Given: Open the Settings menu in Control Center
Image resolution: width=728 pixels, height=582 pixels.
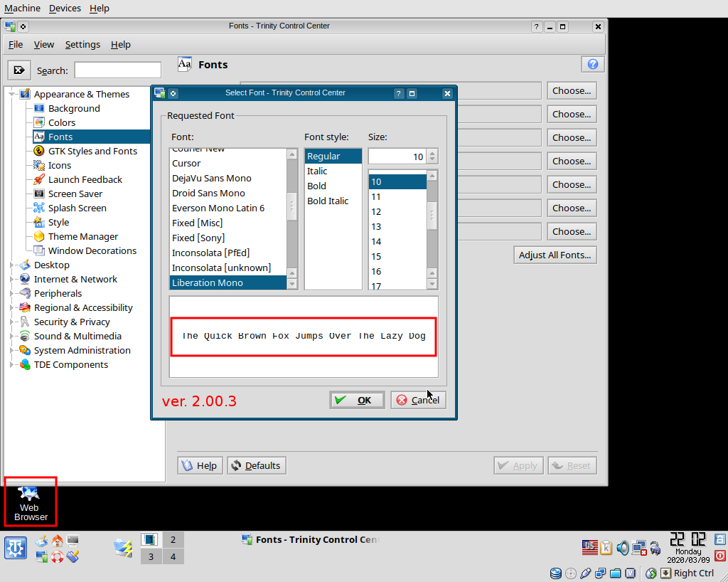Looking at the screenshot, I should pos(82,45).
